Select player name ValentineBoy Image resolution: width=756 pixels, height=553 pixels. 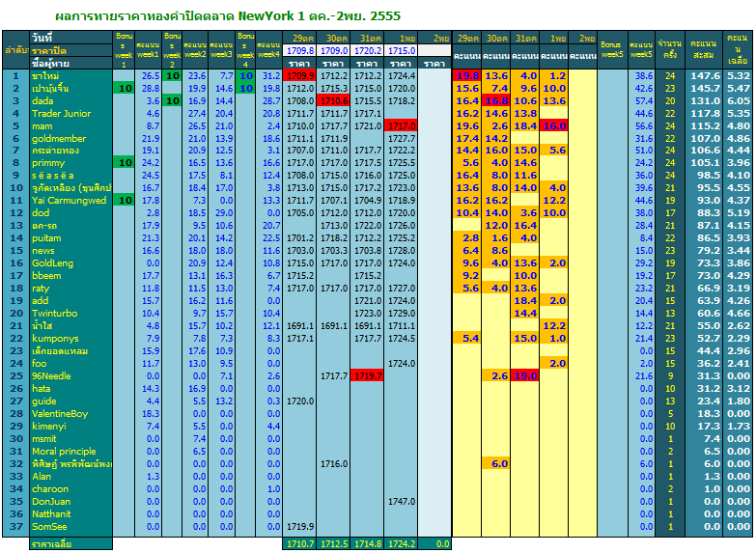tap(60, 414)
